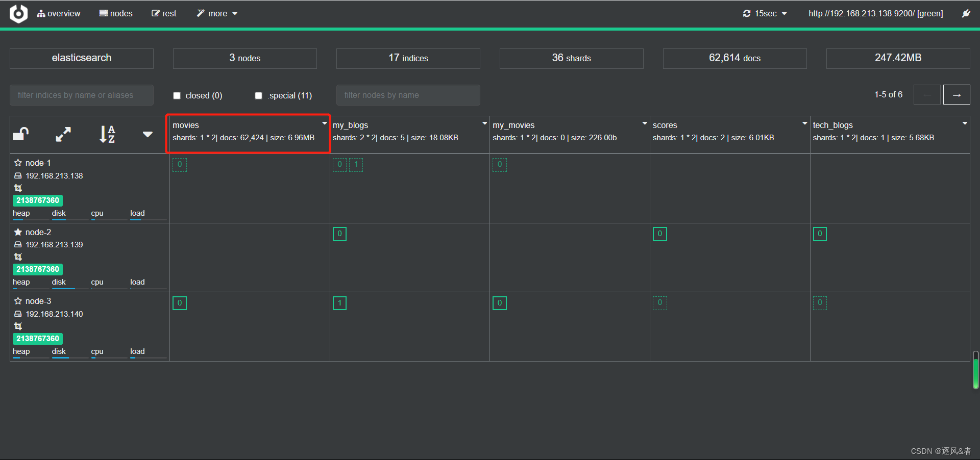980x460 pixels.
Task: Click node-3 disk drive icon
Action: pos(18,314)
